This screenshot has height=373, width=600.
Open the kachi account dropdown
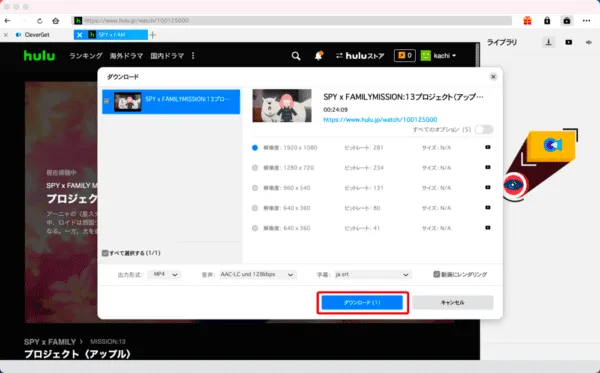click(439, 56)
